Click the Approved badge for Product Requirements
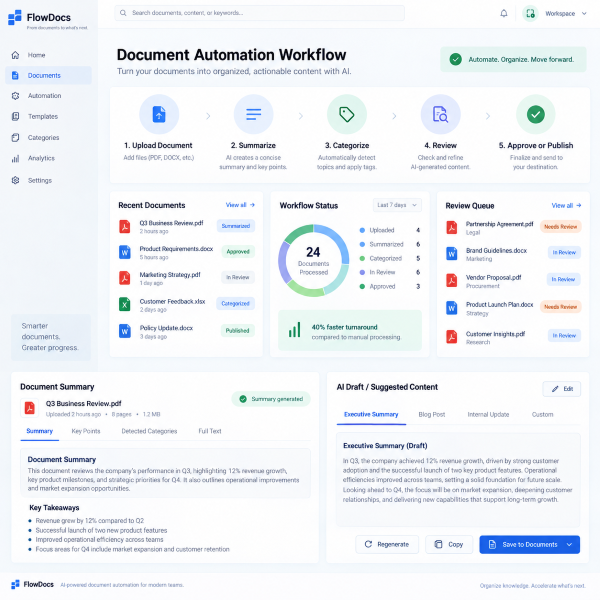The image size is (600, 600). coord(238,251)
